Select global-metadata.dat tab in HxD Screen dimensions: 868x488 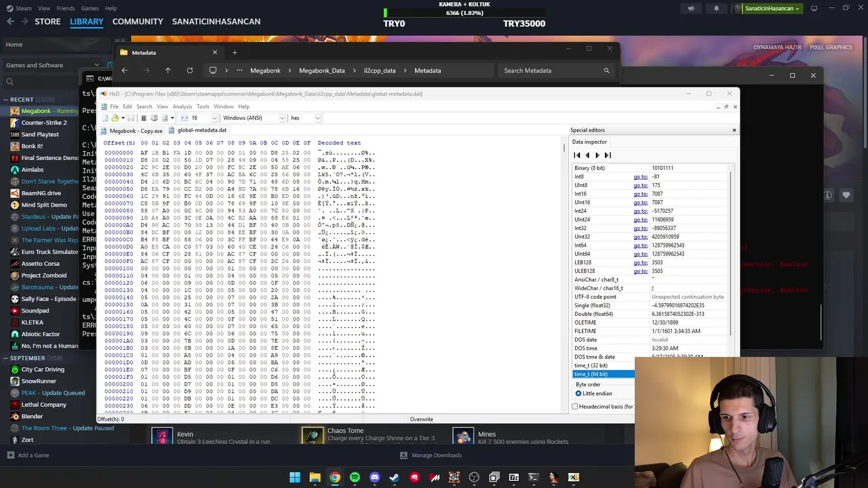tap(197, 130)
